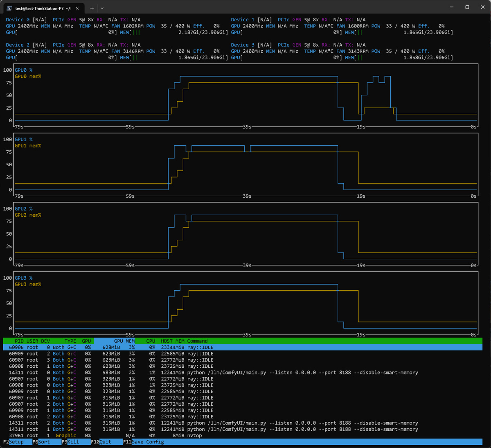Viewport: 491px width, 448px height.
Task: Minimize the terminal window
Action: point(452,7)
